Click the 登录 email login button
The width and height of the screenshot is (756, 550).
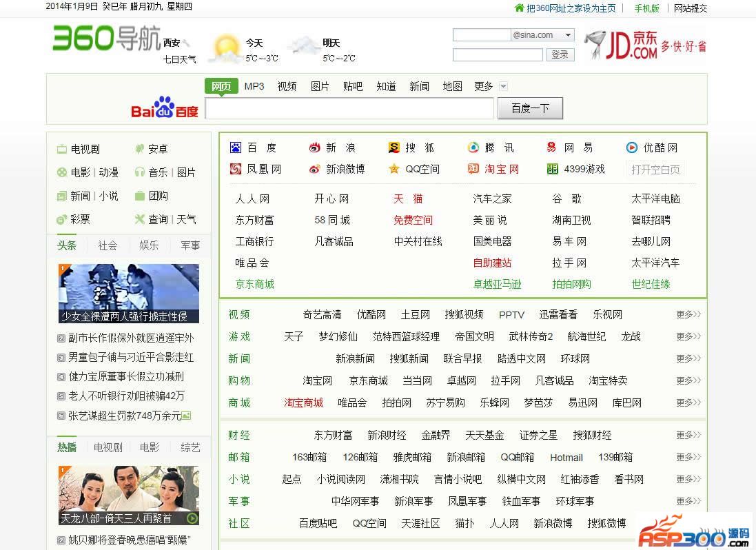click(560, 54)
